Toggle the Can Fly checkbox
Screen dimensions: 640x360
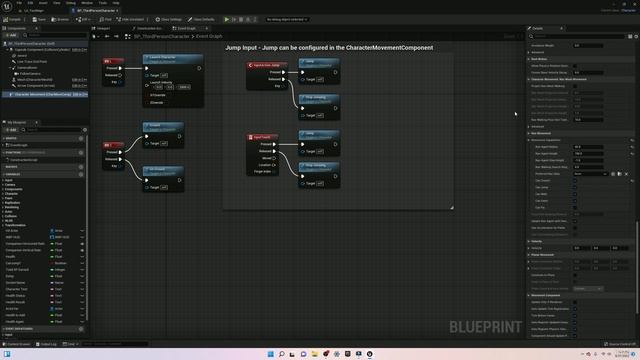pos(575,208)
